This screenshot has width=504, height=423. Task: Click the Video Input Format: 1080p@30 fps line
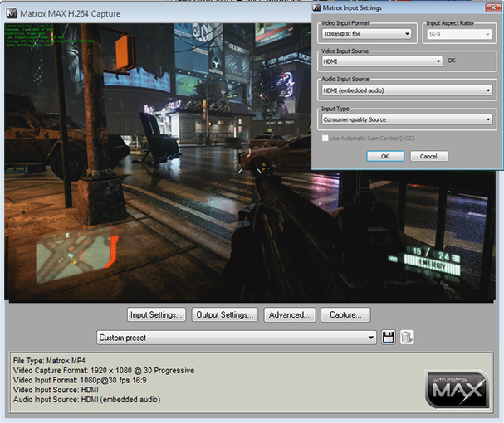(x=80, y=380)
